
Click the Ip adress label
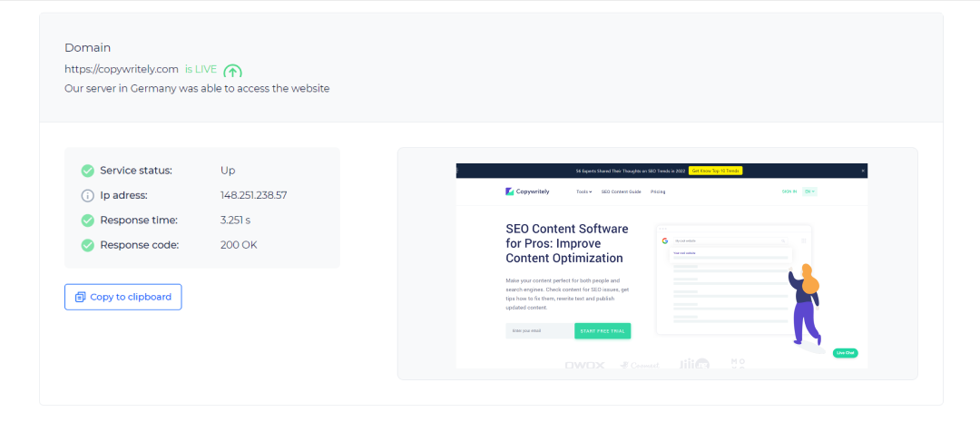(x=123, y=195)
